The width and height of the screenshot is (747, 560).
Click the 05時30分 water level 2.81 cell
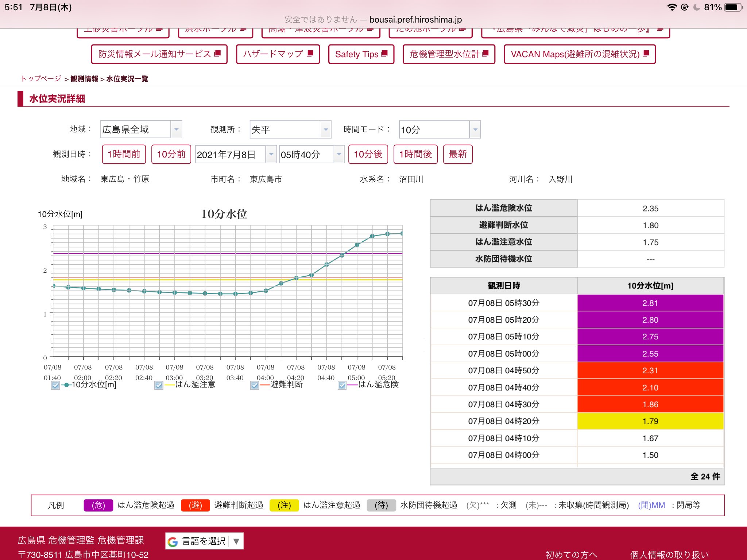tap(650, 303)
